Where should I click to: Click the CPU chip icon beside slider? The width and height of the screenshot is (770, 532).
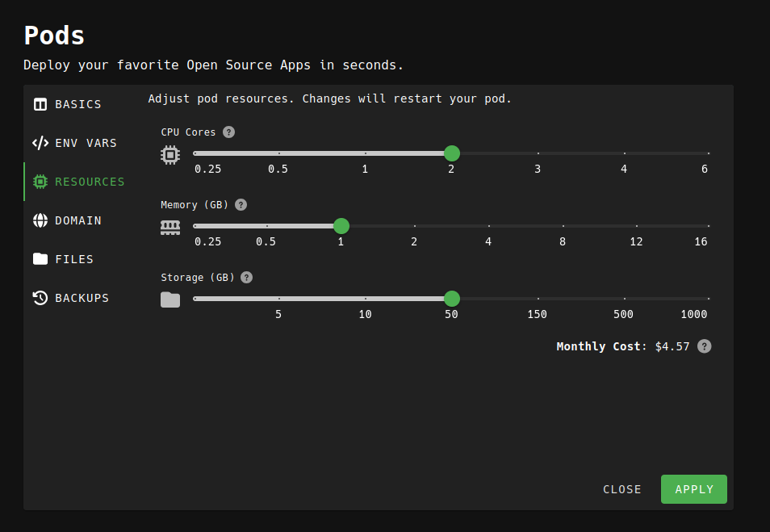point(170,154)
